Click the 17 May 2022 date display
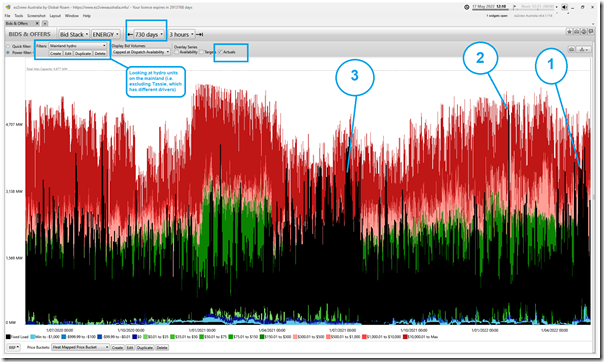The image size is (604, 362). point(489,7)
